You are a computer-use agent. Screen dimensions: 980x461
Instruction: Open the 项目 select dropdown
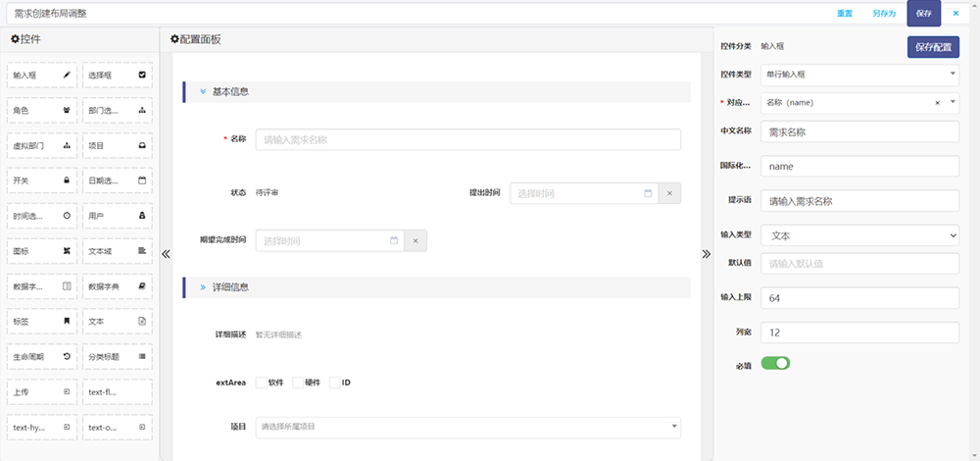tap(468, 428)
